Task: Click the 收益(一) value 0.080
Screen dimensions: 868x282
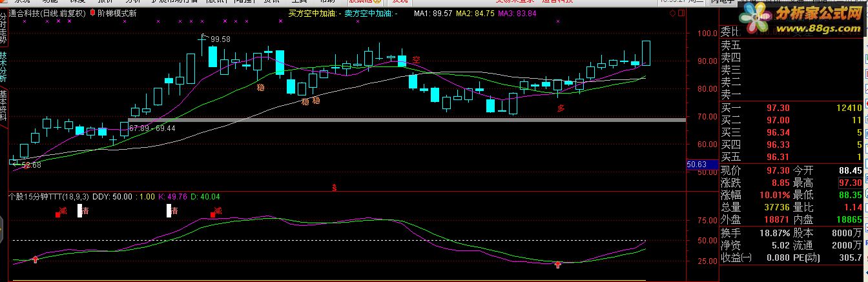Action: point(778,257)
